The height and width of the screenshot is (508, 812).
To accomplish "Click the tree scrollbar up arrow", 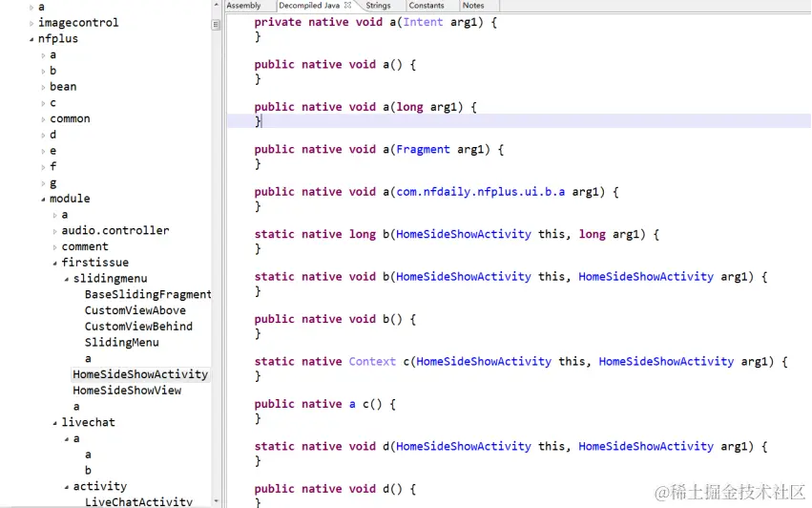I will (216, 5).
